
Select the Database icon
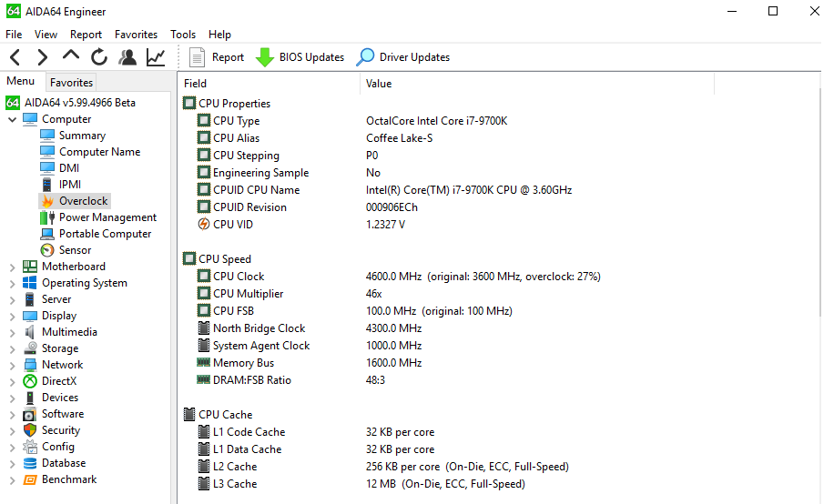tap(30, 463)
